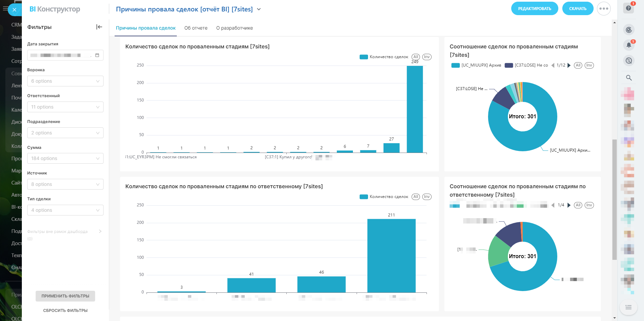Open report title dropdown chevron
The width and height of the screenshot is (644, 321).
(259, 9)
